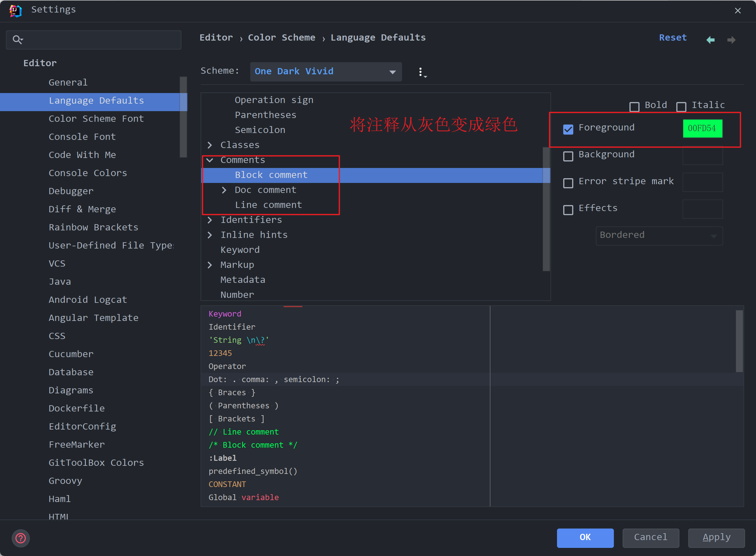Open the 00FD54 foreground color swatch
The height and width of the screenshot is (556, 756).
(x=703, y=128)
